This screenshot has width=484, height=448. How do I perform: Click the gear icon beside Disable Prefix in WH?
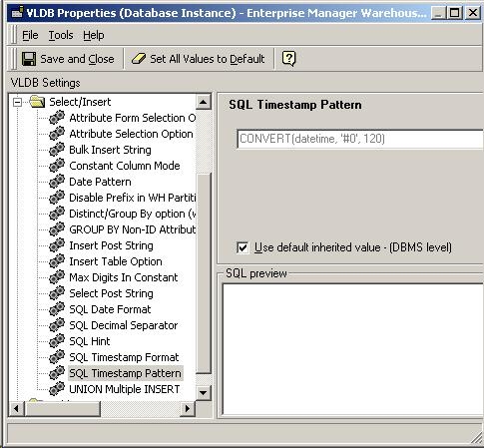coord(57,198)
